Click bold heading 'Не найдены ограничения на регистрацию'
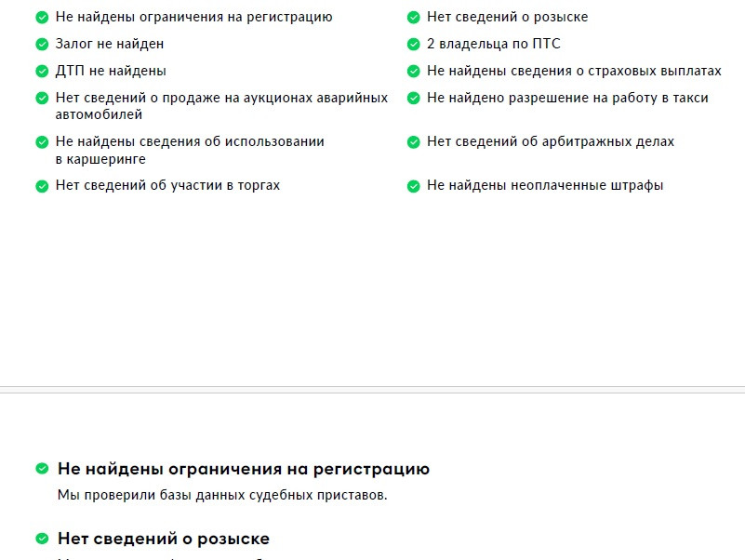Image resolution: width=745 pixels, height=560 pixels. click(244, 469)
